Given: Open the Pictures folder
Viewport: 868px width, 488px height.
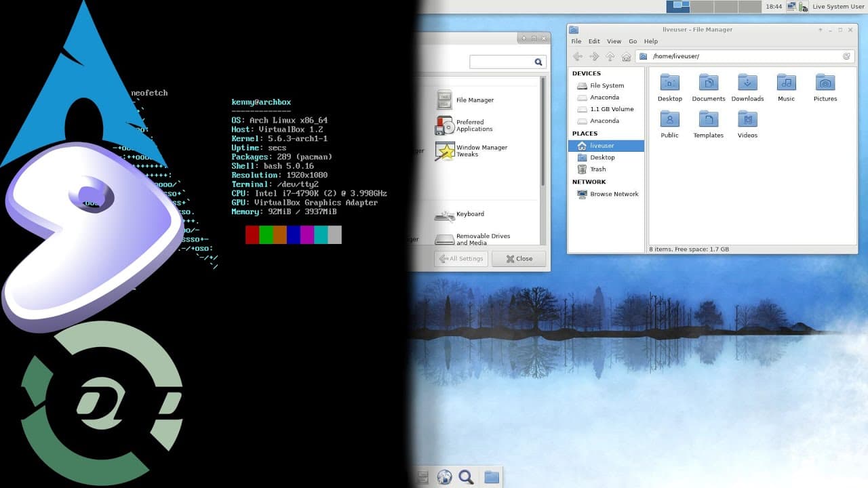Looking at the screenshot, I should 825,87.
